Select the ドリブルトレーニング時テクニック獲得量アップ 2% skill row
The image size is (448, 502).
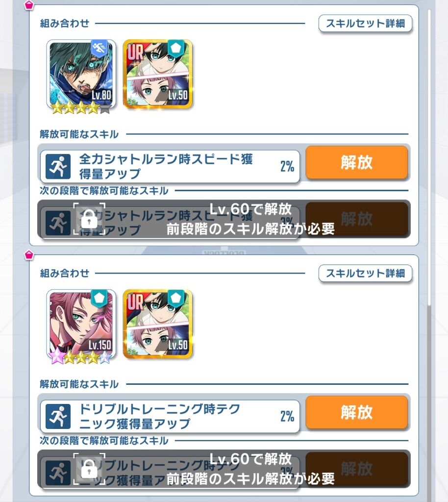tap(170, 417)
